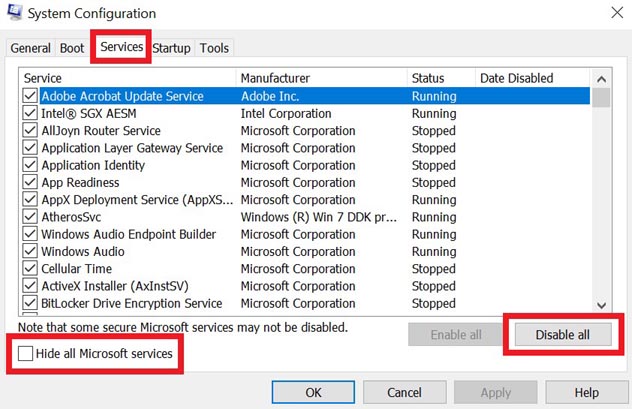Image resolution: width=632 pixels, height=409 pixels.
Task: Click the Disable all button
Action: point(563,334)
